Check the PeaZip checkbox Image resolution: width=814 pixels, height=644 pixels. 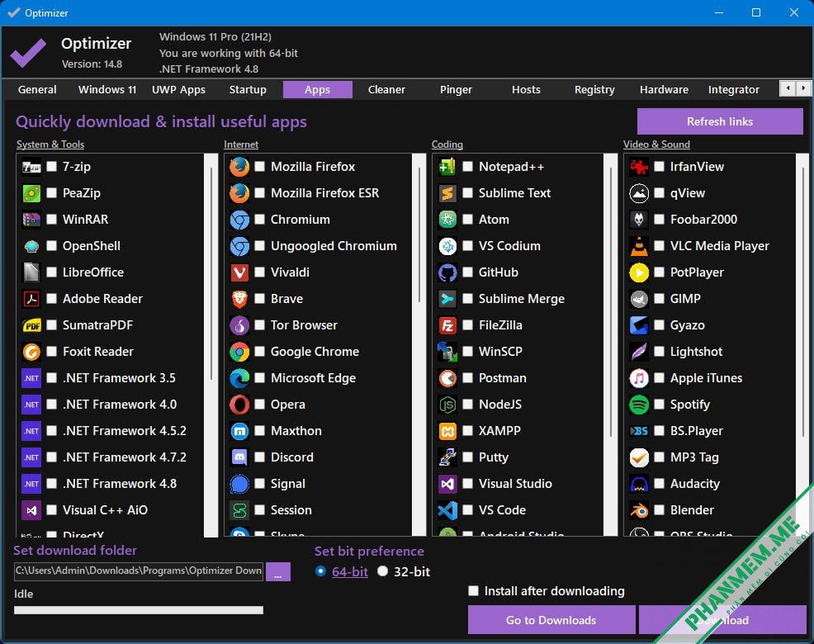[51, 192]
